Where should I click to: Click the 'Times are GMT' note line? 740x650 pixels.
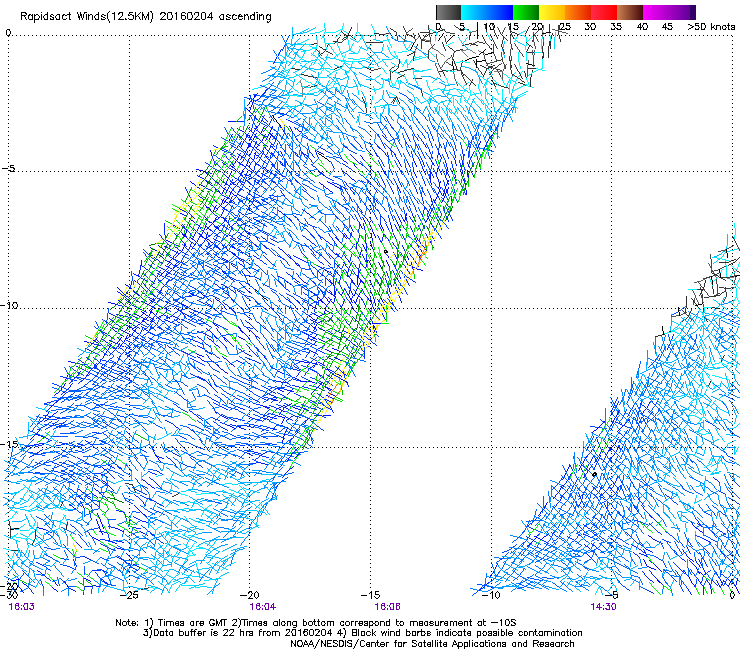pos(316,623)
